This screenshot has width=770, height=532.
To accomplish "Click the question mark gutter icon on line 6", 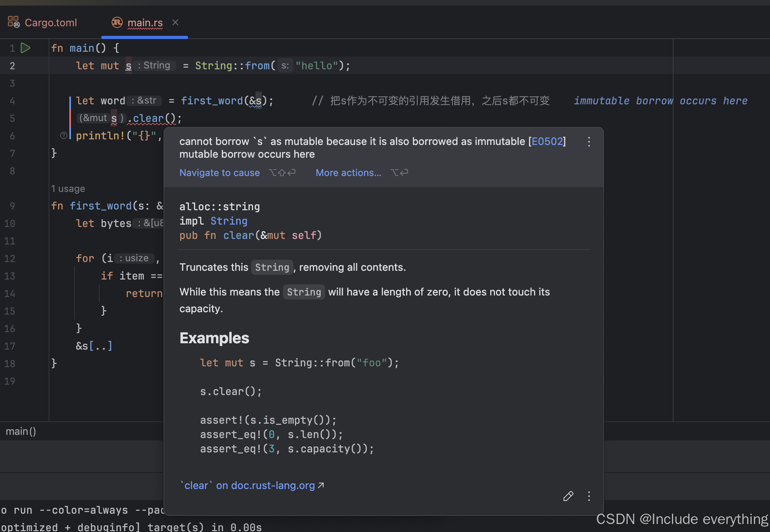I will tap(63, 135).
